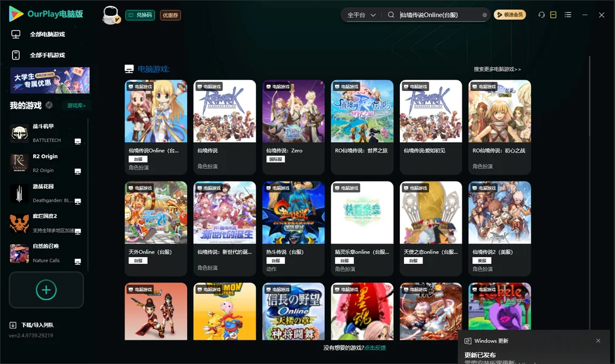Click the download icon beside 下载/导入列队
The image size is (615, 364).
click(x=13, y=325)
